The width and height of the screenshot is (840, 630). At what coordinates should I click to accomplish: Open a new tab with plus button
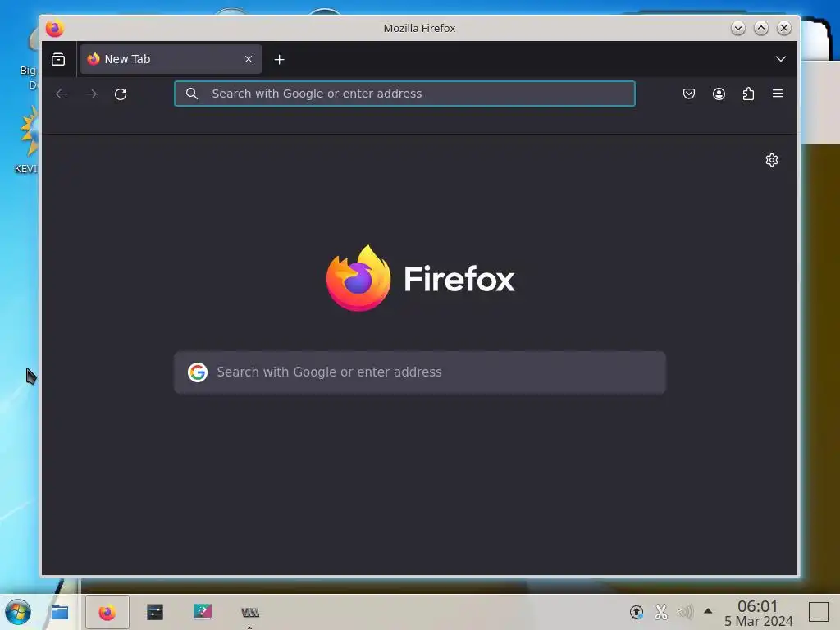coord(279,59)
